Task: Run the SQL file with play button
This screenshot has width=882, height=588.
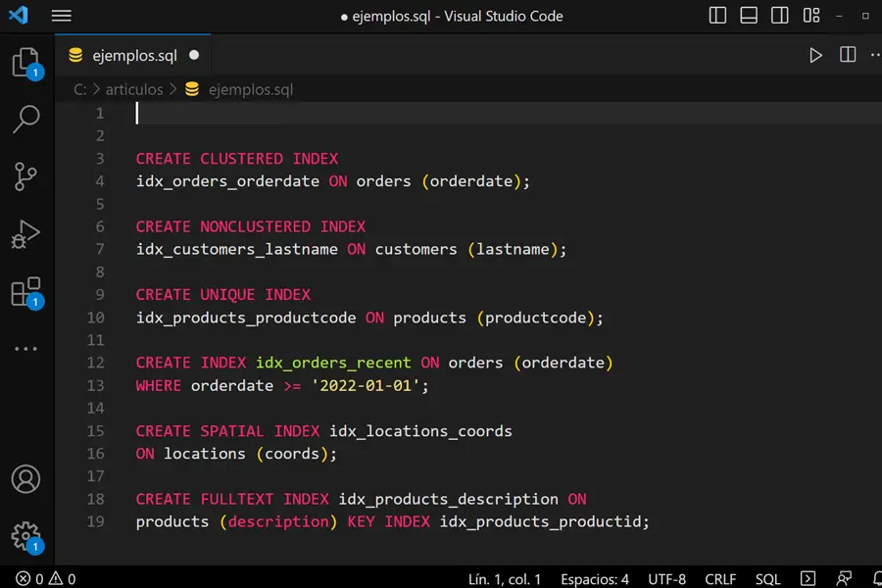Action: point(815,56)
